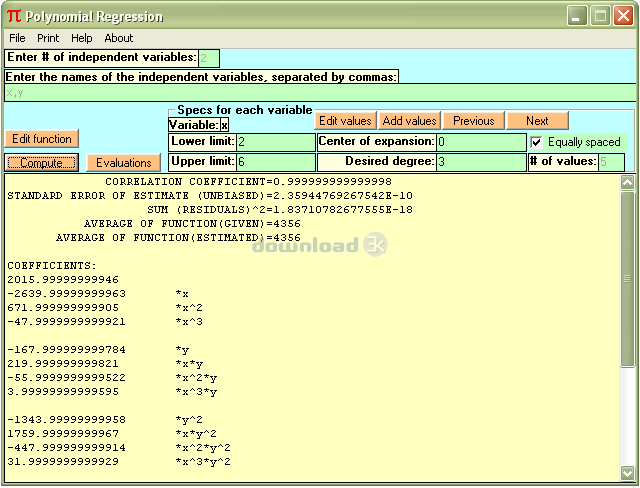Click the Variable name box showing x
Screen dimensions: 640x488
[x=224, y=125]
